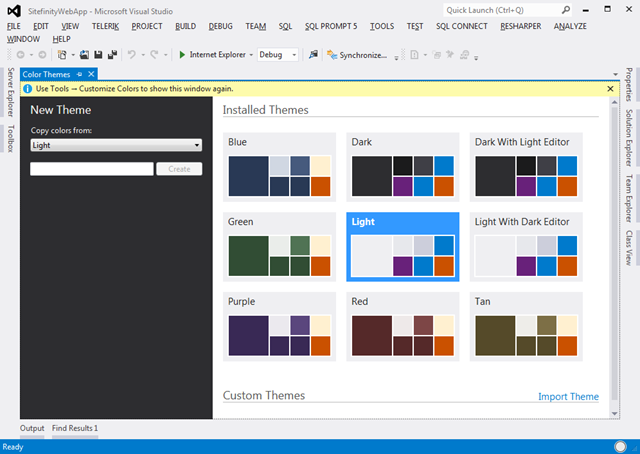Open the Internet Explorer browser dropdown

(x=251, y=55)
